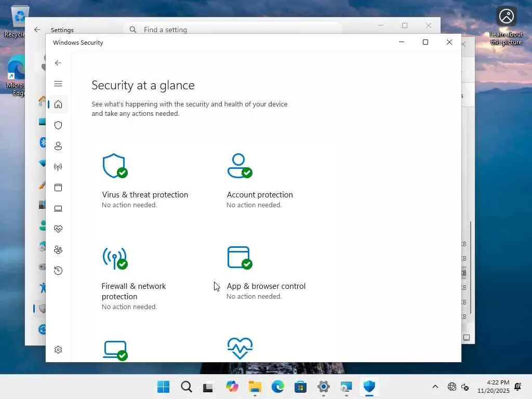Open the Windows Start menu

(164, 387)
